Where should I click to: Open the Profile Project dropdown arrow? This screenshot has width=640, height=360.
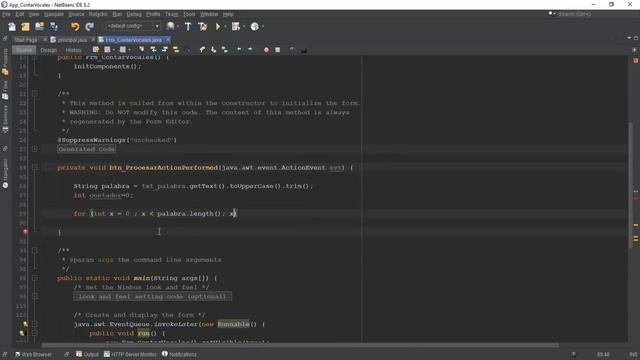tap(262, 27)
